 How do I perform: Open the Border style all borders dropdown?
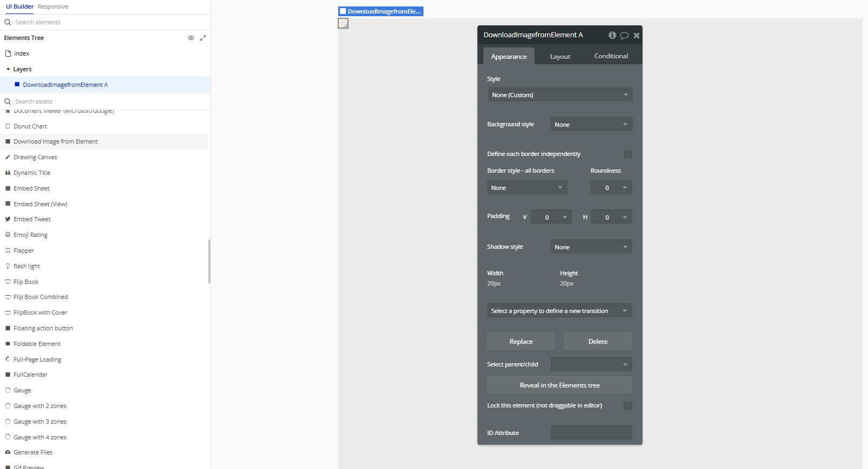527,187
